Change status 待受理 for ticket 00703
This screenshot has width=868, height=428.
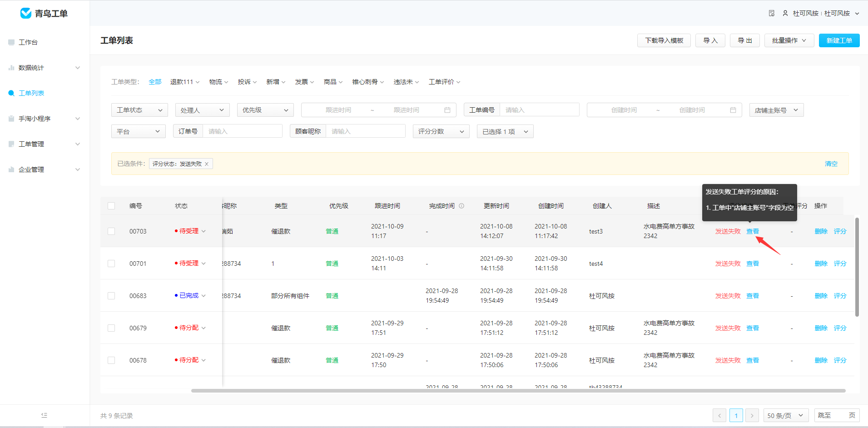(x=190, y=231)
